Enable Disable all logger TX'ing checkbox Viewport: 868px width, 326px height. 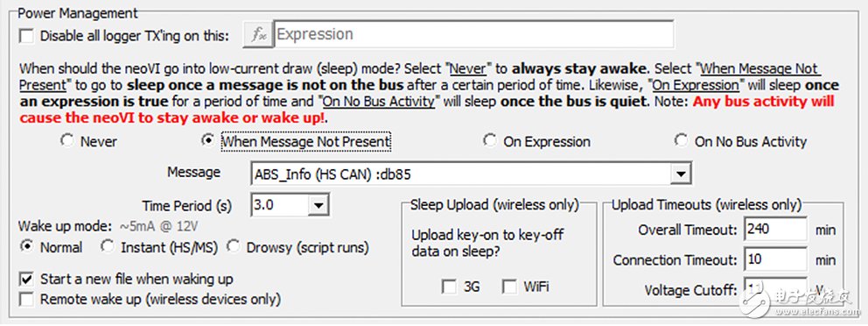click(x=26, y=37)
